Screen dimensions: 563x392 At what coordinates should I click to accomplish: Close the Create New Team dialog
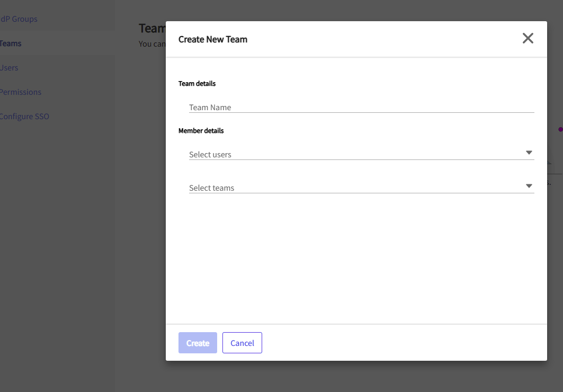(528, 38)
